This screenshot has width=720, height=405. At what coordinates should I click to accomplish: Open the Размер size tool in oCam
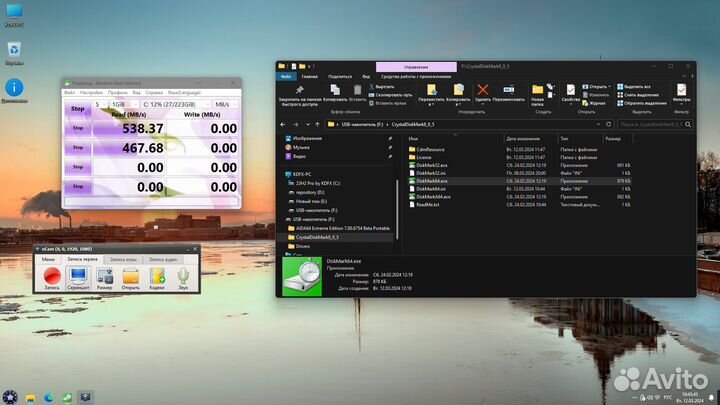[x=104, y=278]
